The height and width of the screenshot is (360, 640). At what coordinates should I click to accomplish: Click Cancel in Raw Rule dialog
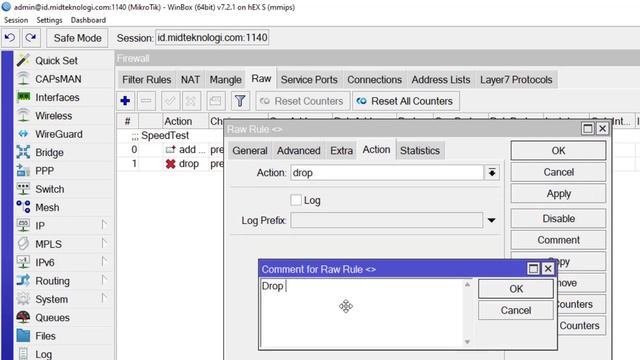click(558, 172)
